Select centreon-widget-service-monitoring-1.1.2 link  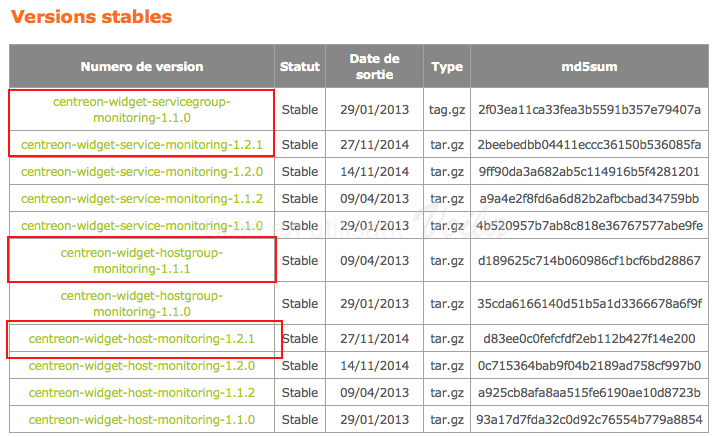coord(142,198)
